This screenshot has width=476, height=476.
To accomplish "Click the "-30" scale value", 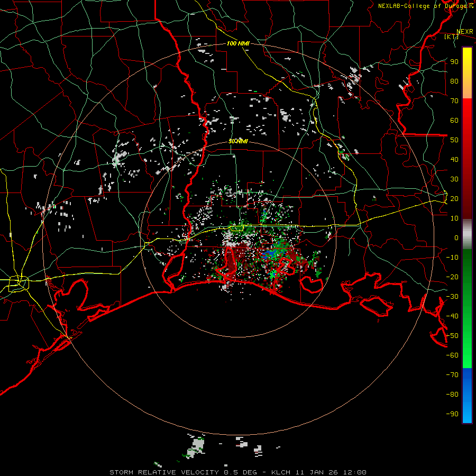I will click(x=452, y=297).
